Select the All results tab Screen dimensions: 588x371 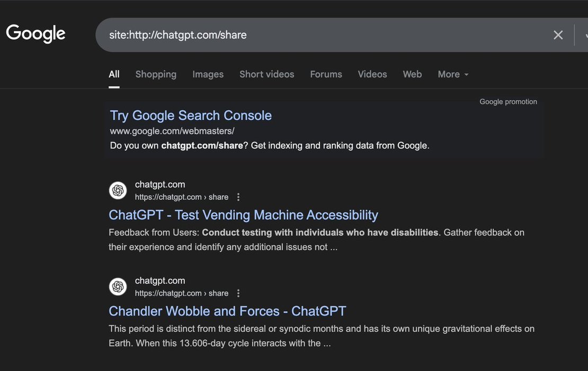[114, 74]
